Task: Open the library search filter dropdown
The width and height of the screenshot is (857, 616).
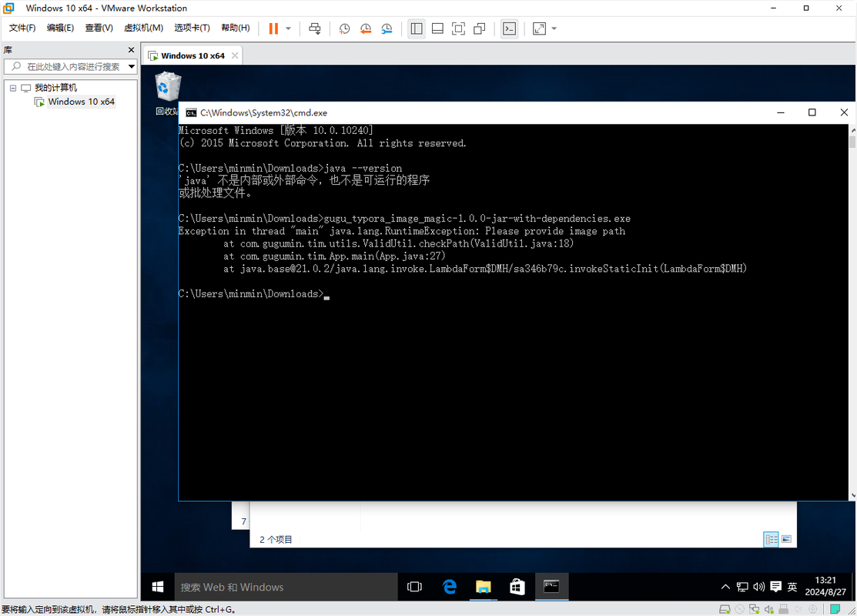Action: (x=131, y=67)
